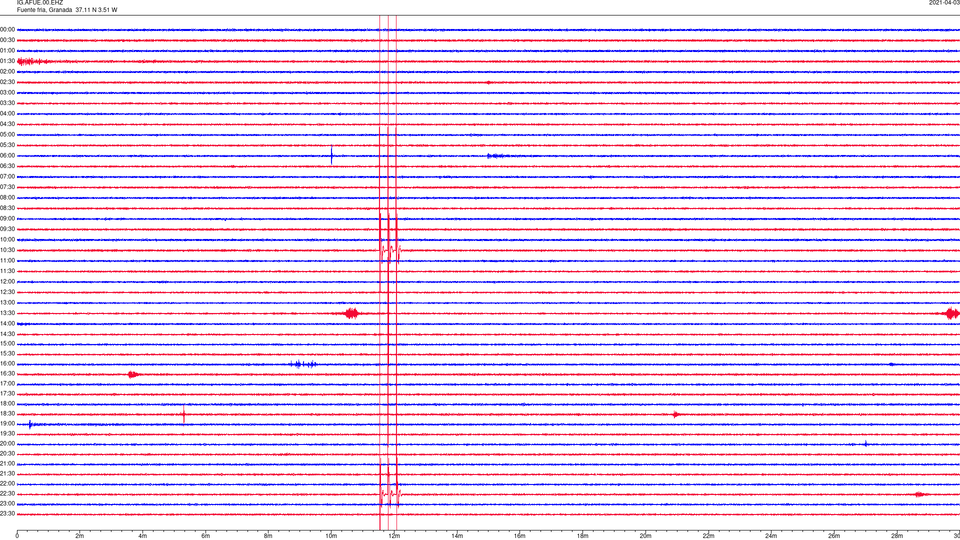
Task: Select the 20:00 time label
Action: [x=7, y=444]
